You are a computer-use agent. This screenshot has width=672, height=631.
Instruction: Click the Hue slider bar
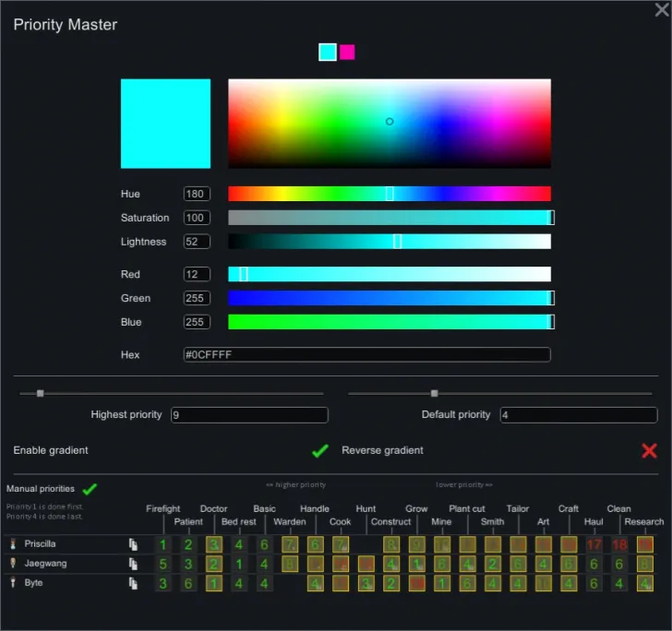pos(389,194)
